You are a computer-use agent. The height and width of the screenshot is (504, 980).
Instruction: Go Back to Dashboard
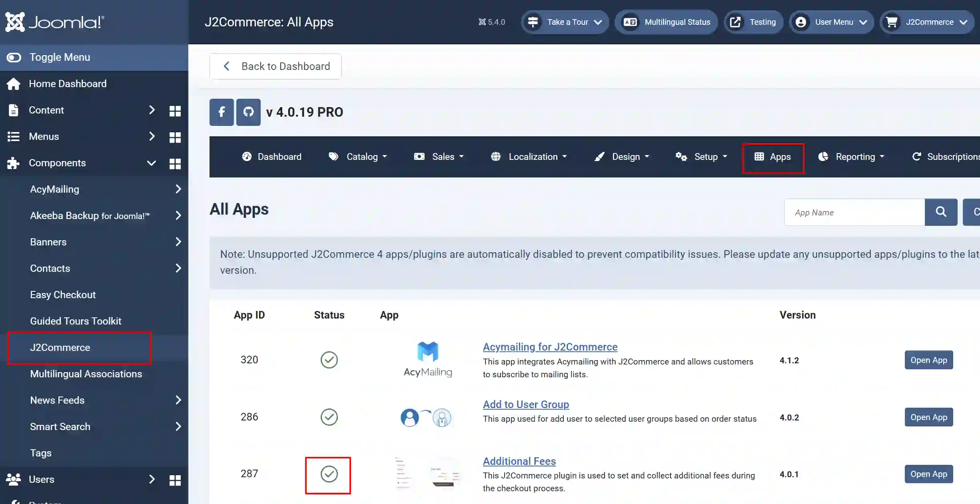pyautogui.click(x=275, y=66)
